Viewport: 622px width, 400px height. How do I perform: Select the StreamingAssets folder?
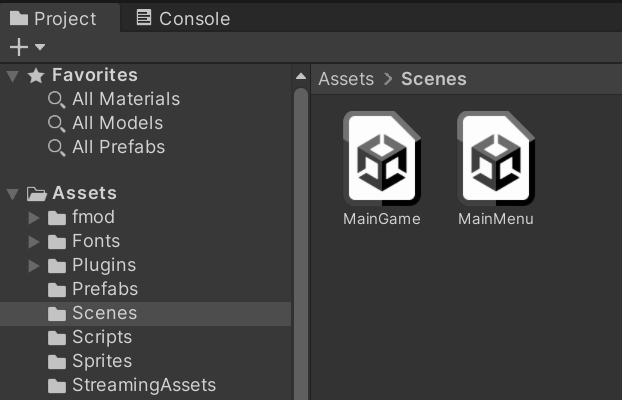pyautogui.click(x=143, y=385)
